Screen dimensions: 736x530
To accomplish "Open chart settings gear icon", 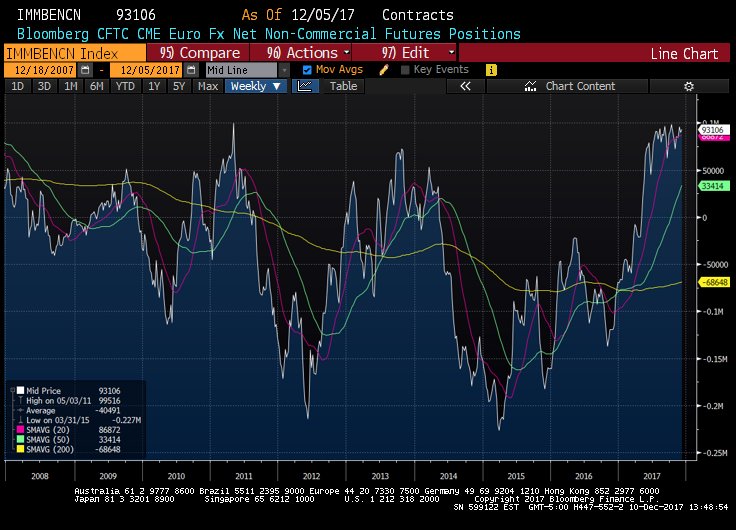I will (x=689, y=86).
